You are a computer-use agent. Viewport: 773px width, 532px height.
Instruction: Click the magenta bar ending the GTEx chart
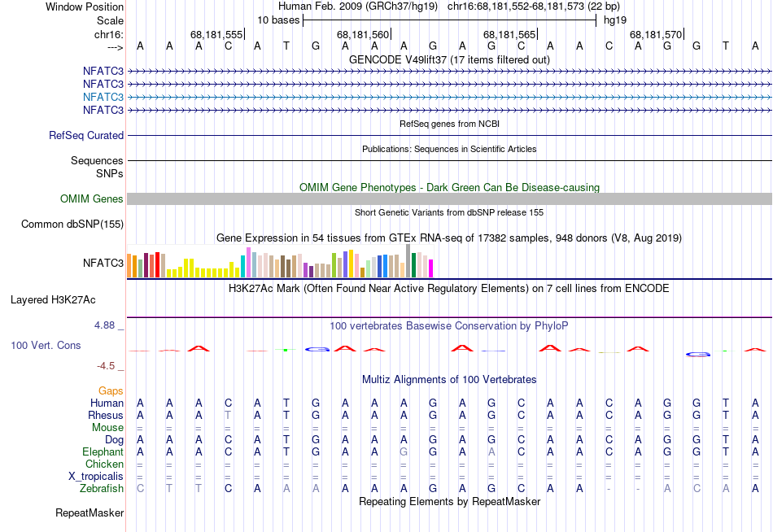click(431, 268)
